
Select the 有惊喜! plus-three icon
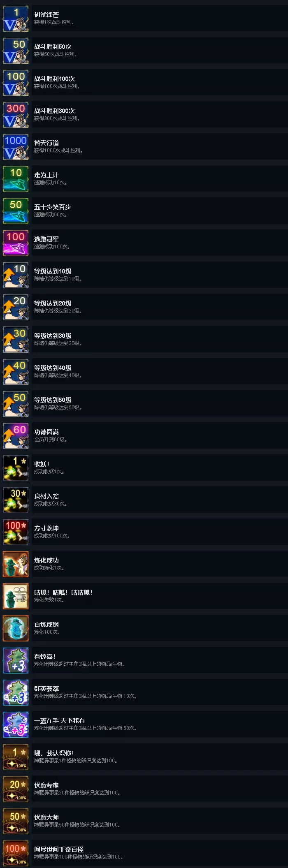click(16, 660)
